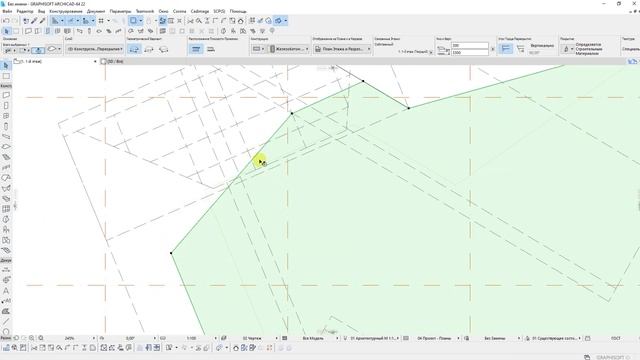Select the Arrow tool in the toolbox
This screenshot has height=360, width=640.
[x=6, y=66]
